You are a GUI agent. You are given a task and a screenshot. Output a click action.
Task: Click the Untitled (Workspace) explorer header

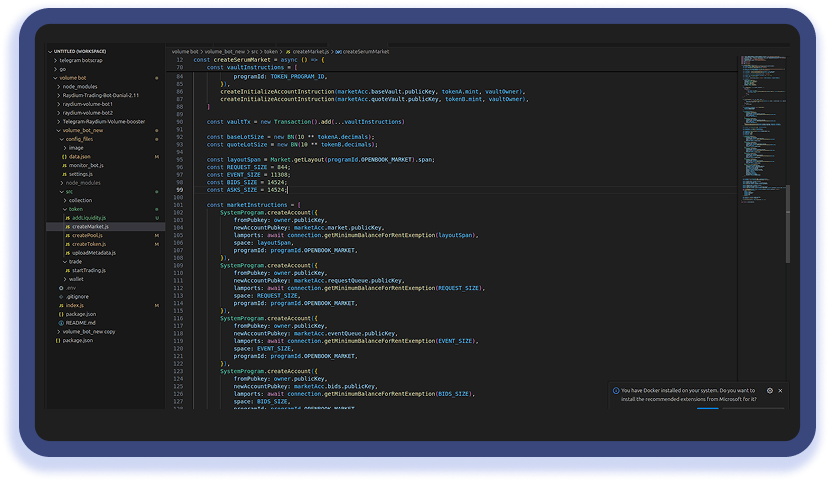(80, 51)
